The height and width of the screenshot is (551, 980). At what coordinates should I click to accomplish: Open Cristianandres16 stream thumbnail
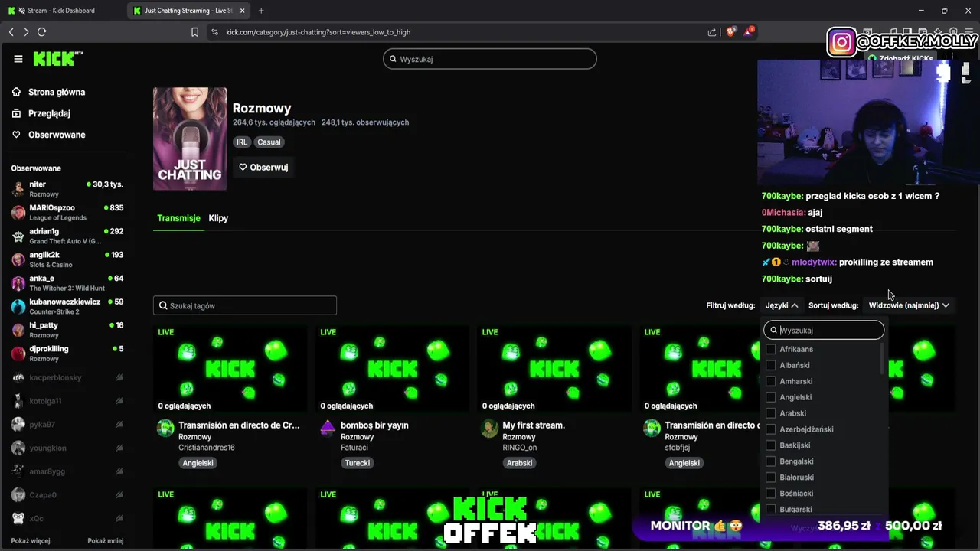(x=230, y=369)
